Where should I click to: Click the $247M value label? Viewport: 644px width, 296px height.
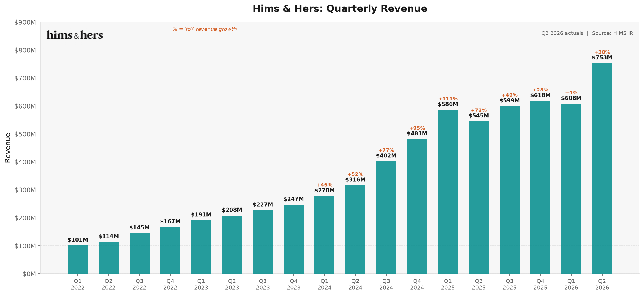(294, 199)
